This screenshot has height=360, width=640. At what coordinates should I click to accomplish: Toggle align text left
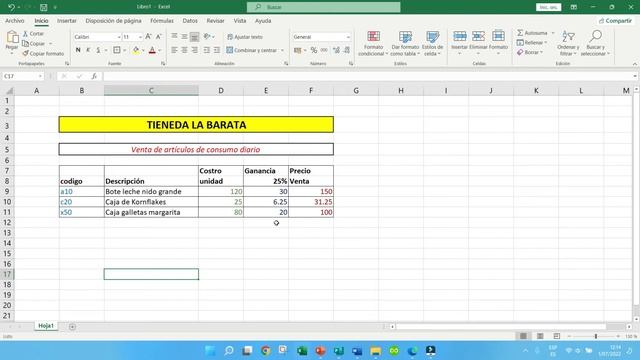(x=174, y=50)
